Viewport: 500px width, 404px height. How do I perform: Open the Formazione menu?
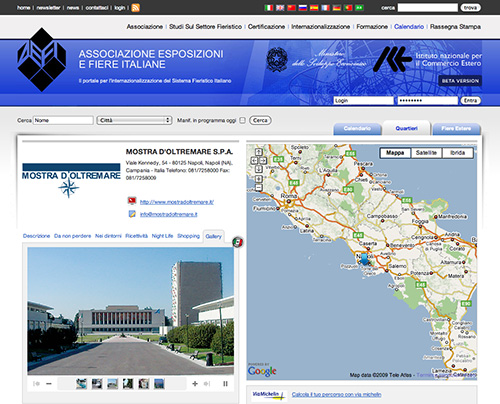tap(372, 27)
